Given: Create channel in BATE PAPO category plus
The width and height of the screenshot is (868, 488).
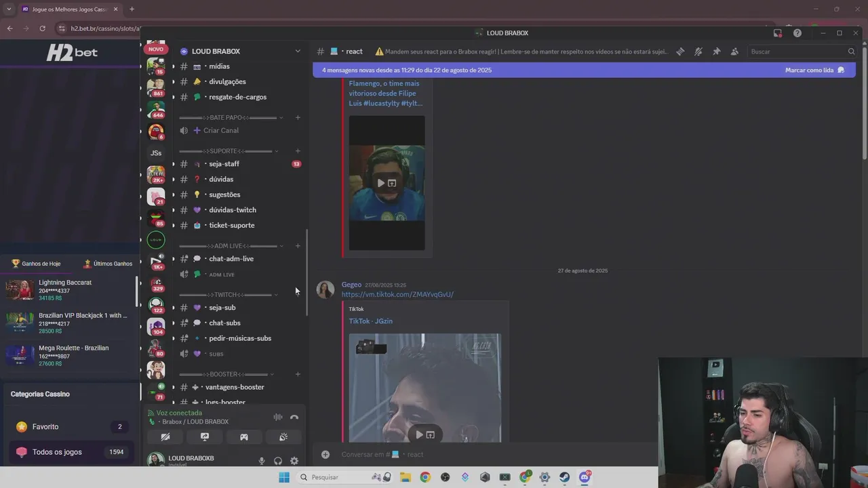Looking at the screenshot, I should pos(298,117).
